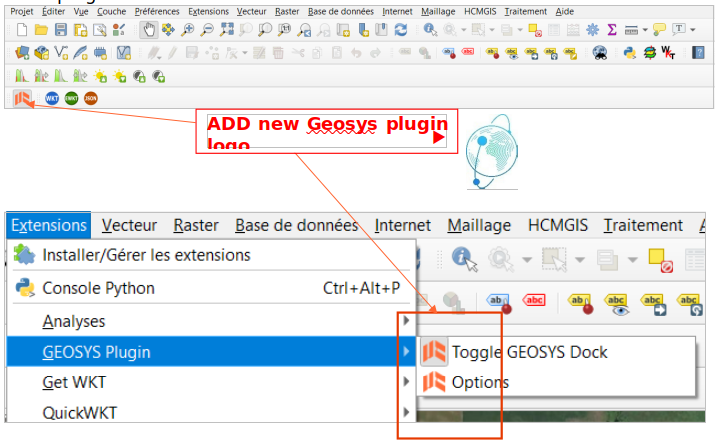Open the Éditer menu
This screenshot has height=441, width=716.
(x=53, y=11)
